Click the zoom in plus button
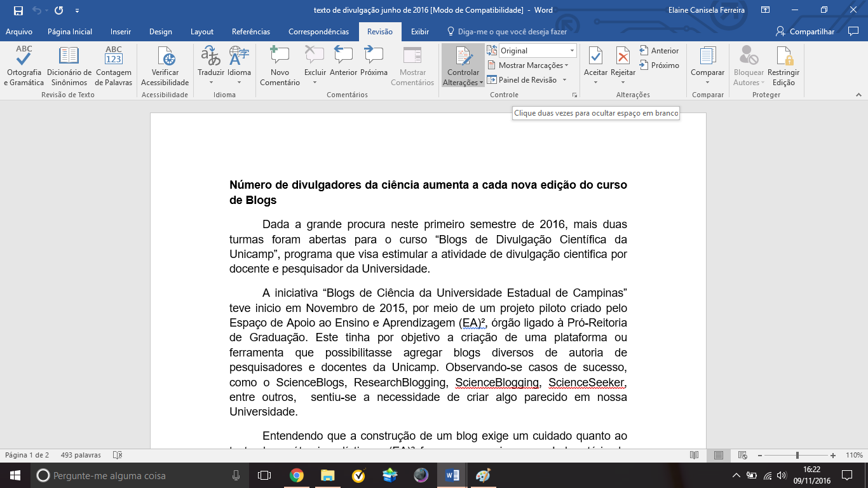Image resolution: width=868 pixels, height=488 pixels. (x=833, y=455)
